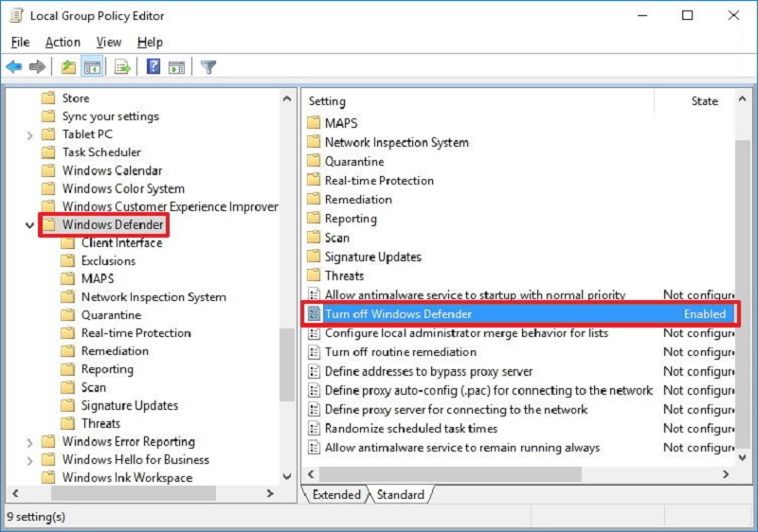The image size is (758, 532).
Task: Open the File menu
Action: [20, 42]
